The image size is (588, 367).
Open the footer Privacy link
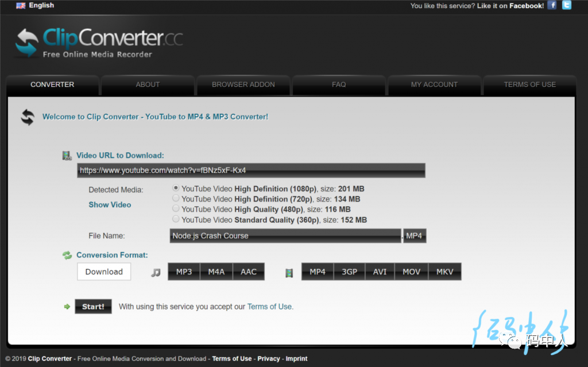coord(269,359)
